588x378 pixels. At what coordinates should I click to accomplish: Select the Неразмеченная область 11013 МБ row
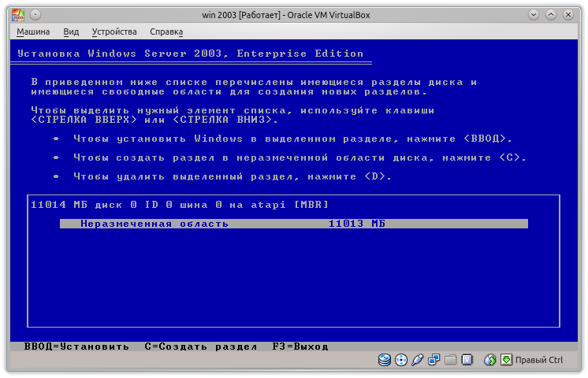[294, 224]
